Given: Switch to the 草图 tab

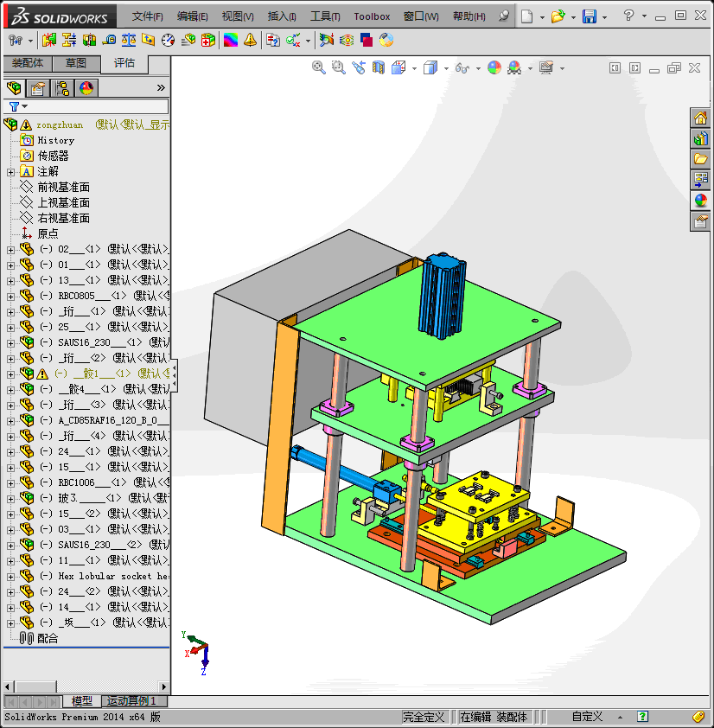Looking at the screenshot, I should (76, 64).
